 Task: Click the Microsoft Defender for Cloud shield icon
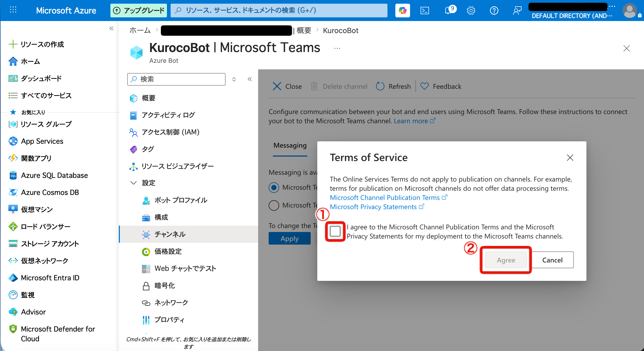click(13, 329)
